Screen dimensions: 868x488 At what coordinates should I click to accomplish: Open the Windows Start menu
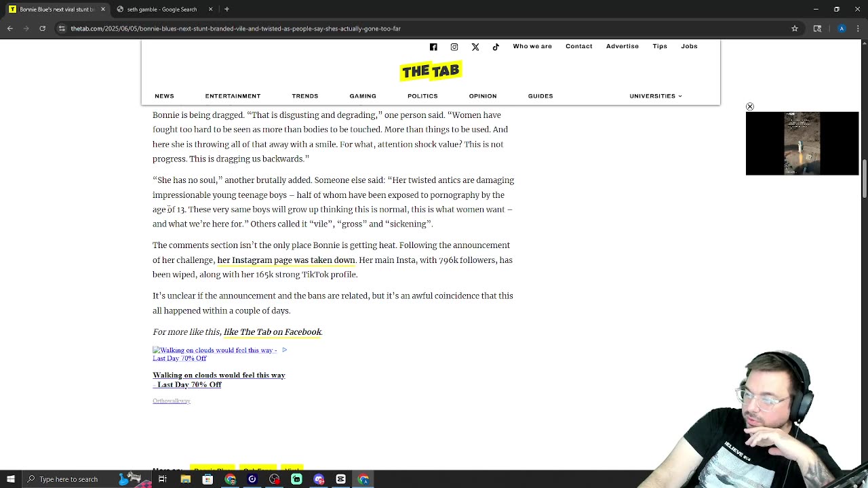[x=11, y=479]
